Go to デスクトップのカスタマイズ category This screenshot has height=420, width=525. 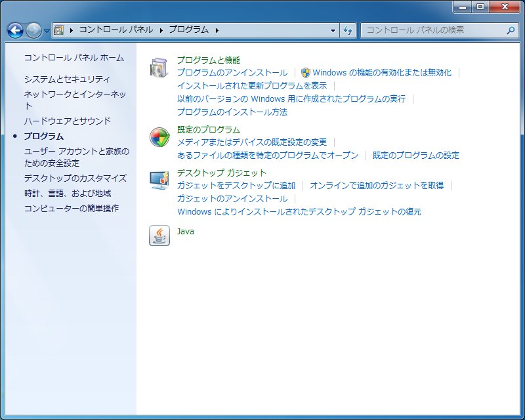[x=75, y=178]
